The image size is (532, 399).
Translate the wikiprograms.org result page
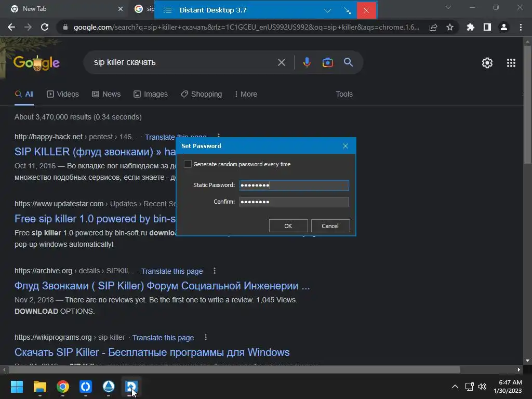(x=163, y=338)
